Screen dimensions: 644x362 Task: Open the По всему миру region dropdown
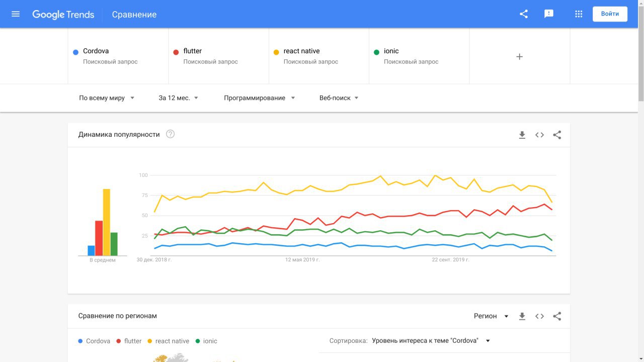(107, 98)
